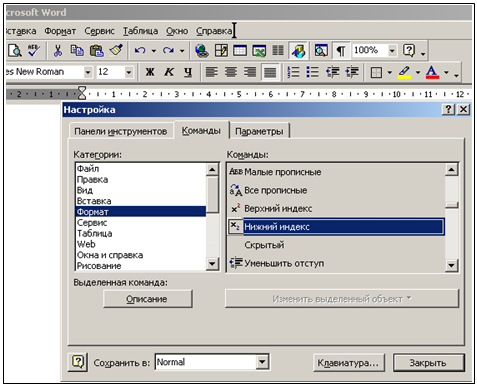Toggle bold with the Ж button
This screenshot has height=387, width=477.
150,72
